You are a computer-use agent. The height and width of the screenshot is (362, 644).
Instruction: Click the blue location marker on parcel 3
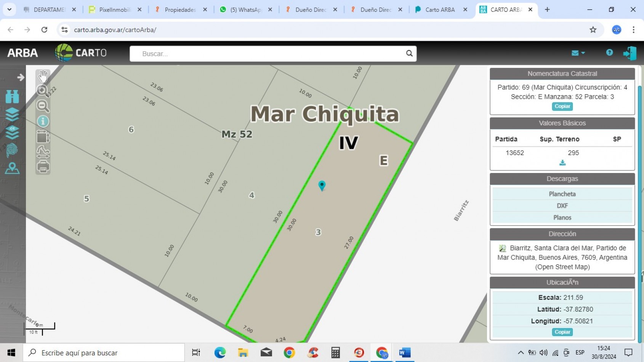[322, 186]
